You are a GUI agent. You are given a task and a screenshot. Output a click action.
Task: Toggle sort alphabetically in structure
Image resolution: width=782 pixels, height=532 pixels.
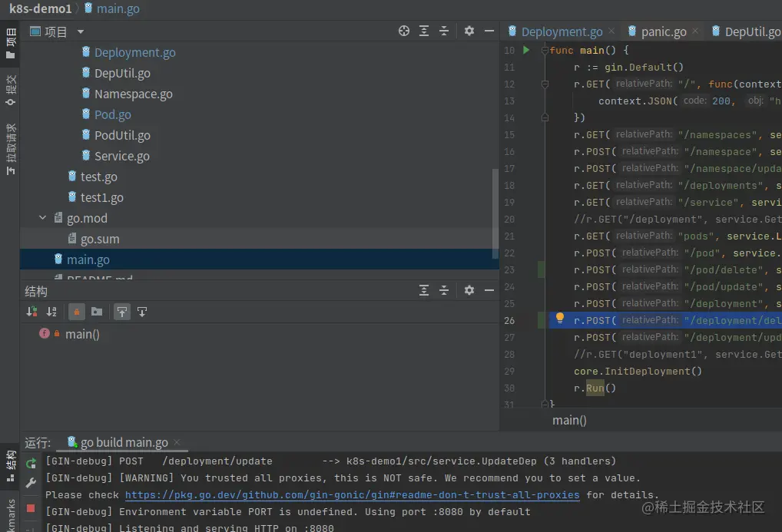click(x=51, y=312)
